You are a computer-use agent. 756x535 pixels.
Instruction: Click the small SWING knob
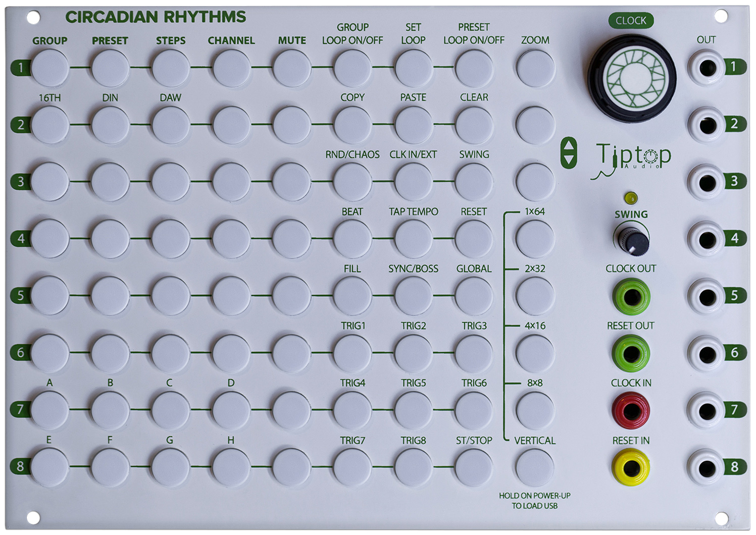click(632, 240)
